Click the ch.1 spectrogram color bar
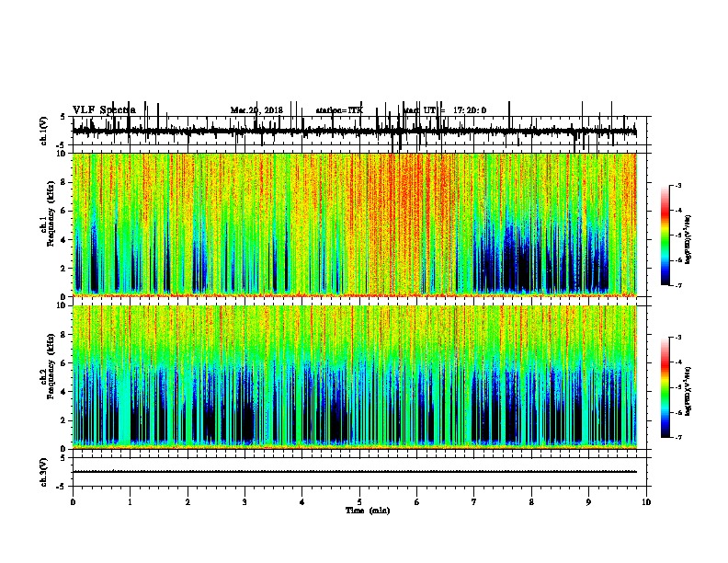Screen dimensions: 728x563 [x=665, y=236]
